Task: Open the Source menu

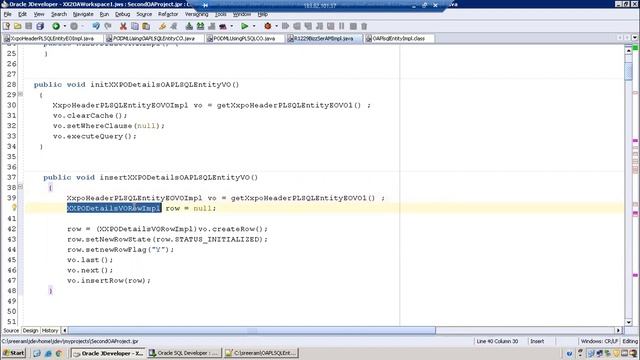Action: click(144, 14)
